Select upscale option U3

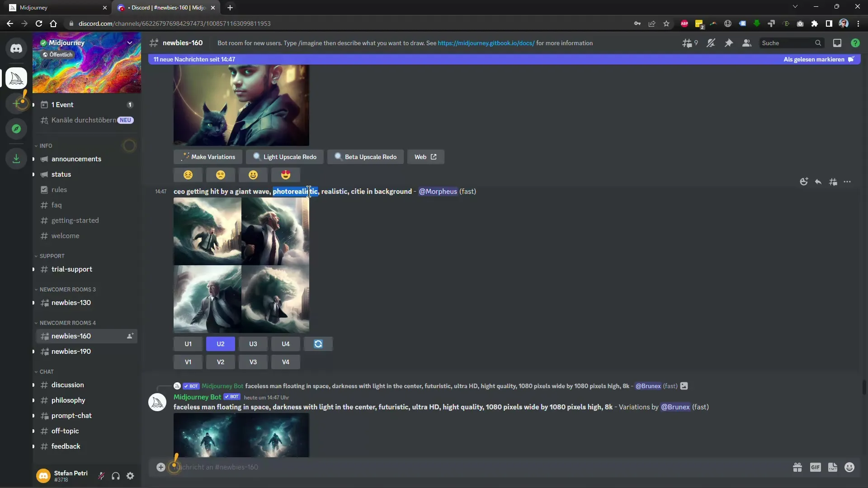click(x=253, y=343)
